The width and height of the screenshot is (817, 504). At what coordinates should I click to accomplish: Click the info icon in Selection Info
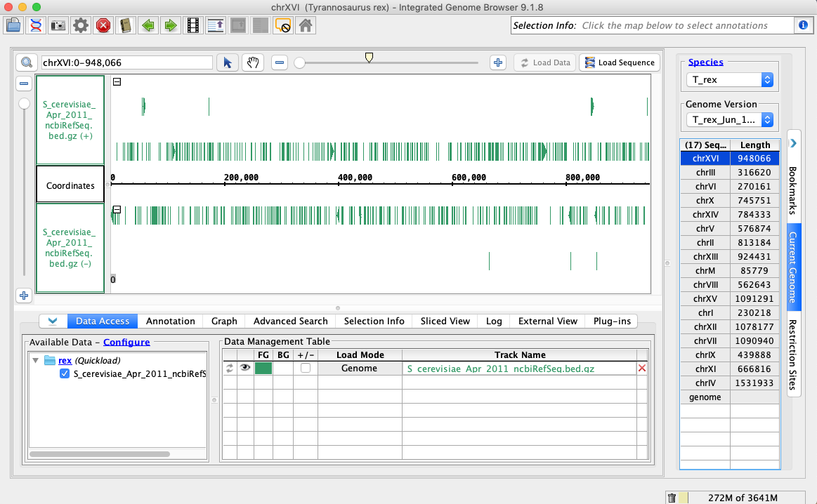click(x=803, y=25)
